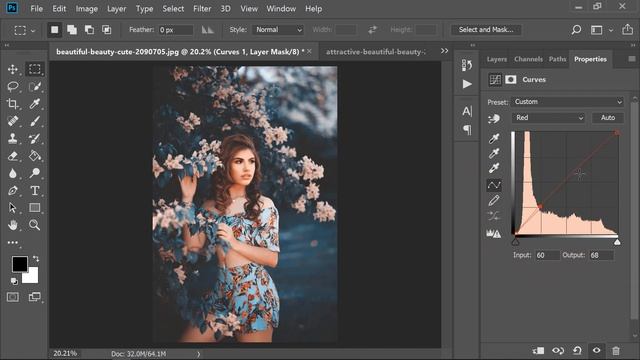The width and height of the screenshot is (640, 360).
Task: Click the white point eyedropper in Curves
Action: pyautogui.click(x=494, y=169)
